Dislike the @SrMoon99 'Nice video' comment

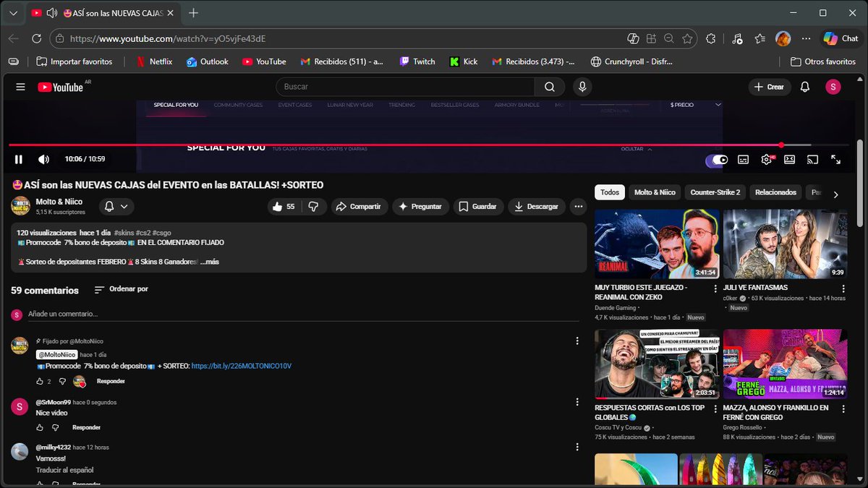pos(55,427)
